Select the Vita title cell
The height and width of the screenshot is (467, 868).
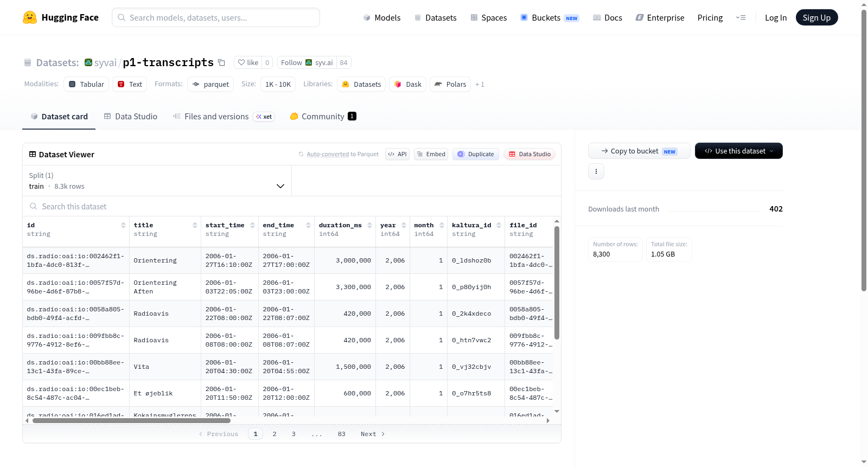pos(165,367)
